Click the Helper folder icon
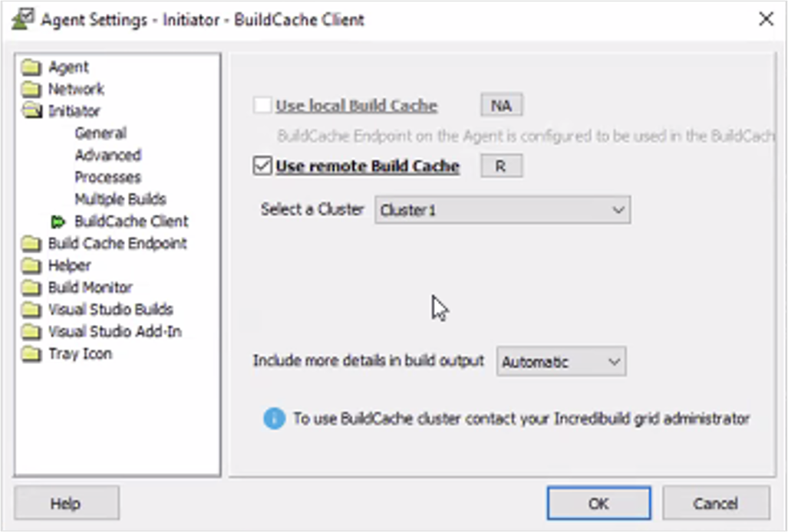788x532 pixels. pyautogui.click(x=31, y=267)
